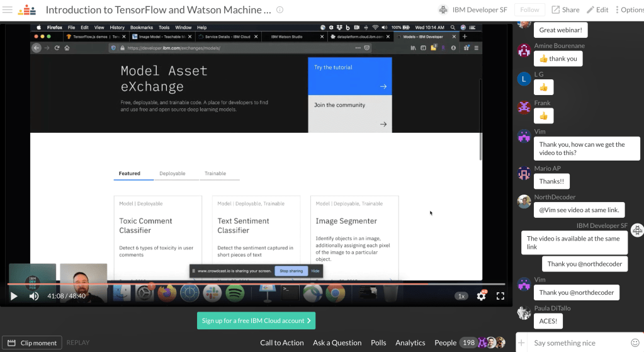The image size is (644, 352).
Task: Follow IBM Developer SF
Action: (x=529, y=10)
